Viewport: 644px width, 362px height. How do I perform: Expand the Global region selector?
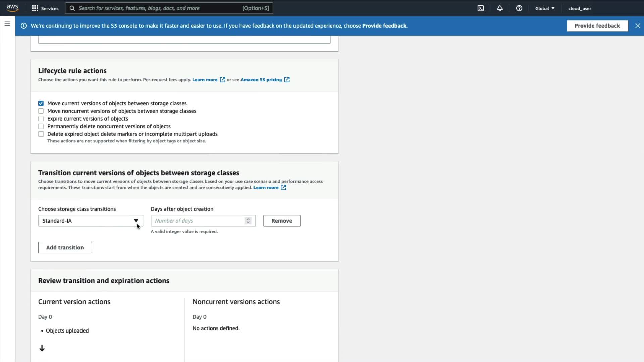(544, 8)
